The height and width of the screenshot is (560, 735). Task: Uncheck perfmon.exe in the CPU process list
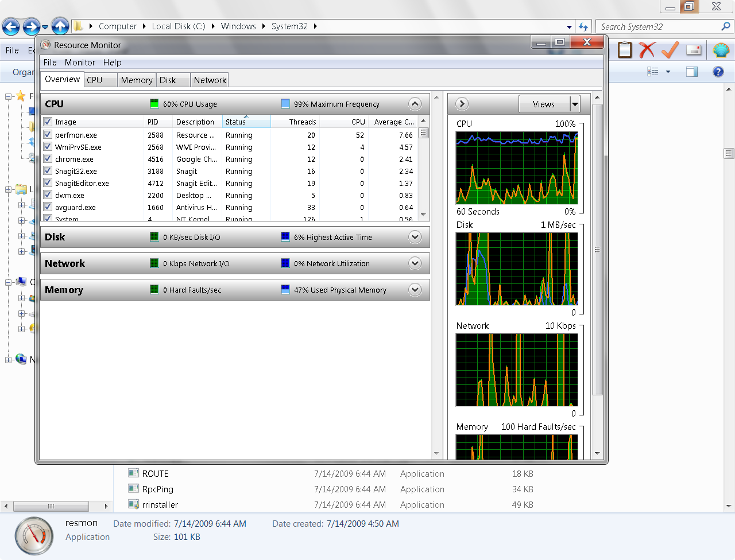click(x=47, y=135)
